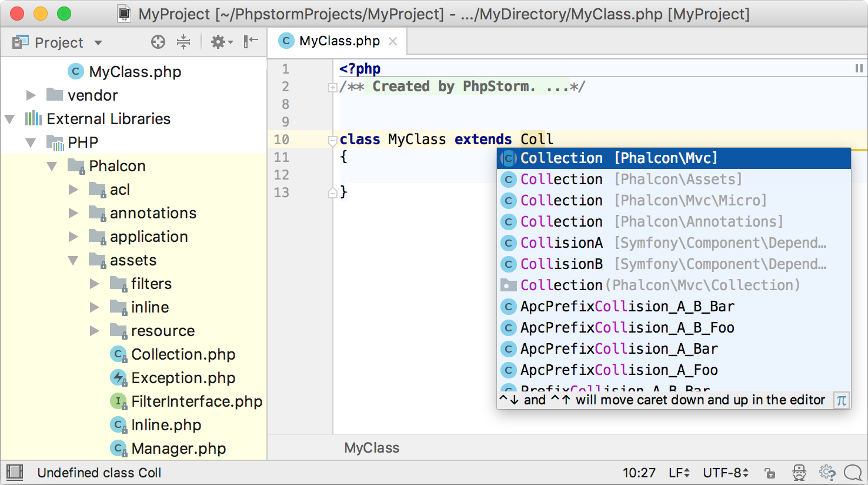Click the tool window quick access icon
The height and width of the screenshot is (485, 868).
click(x=15, y=473)
